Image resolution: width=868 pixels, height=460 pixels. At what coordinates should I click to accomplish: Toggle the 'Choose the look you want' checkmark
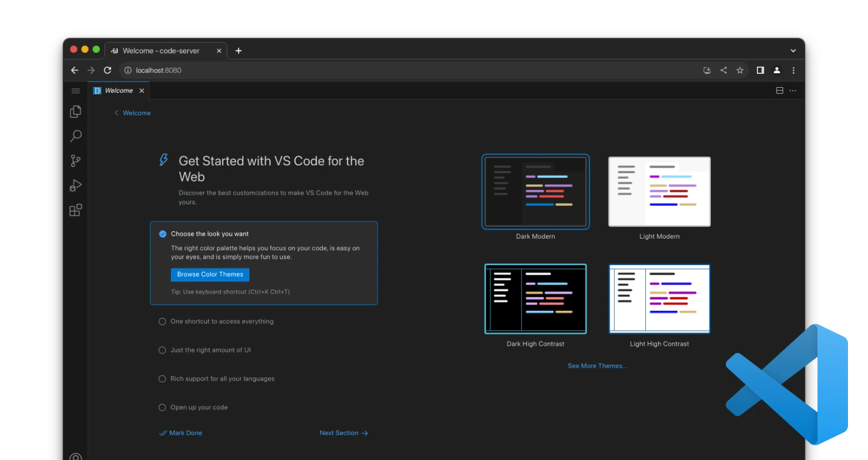[163, 234]
